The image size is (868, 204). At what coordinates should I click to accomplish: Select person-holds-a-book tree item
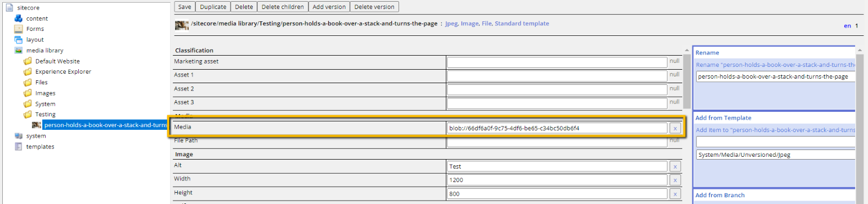tap(105, 125)
